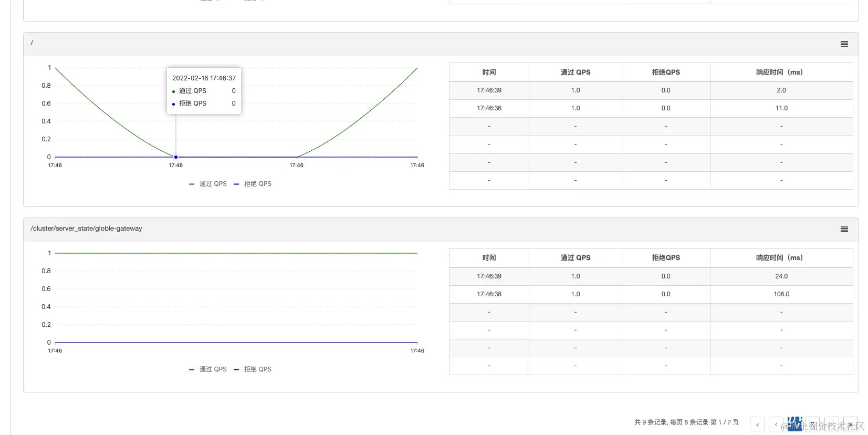Go to previous page with single-arrow button
Viewport: 868px width, 435px height.
(776, 424)
